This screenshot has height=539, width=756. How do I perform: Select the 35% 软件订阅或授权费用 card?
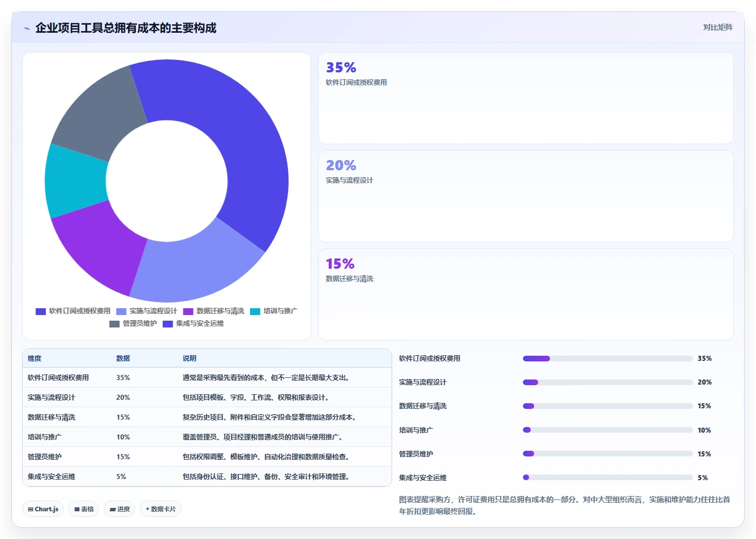(526, 98)
